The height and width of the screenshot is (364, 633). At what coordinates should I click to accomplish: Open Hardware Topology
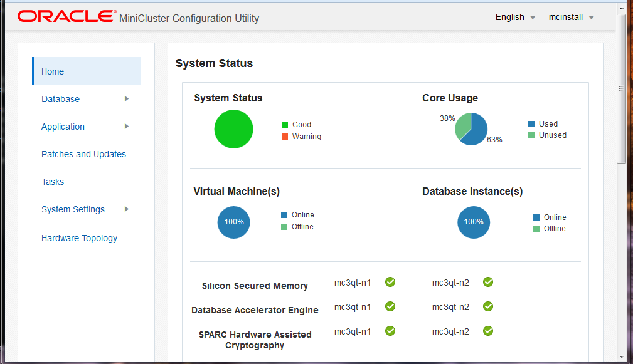click(x=79, y=238)
